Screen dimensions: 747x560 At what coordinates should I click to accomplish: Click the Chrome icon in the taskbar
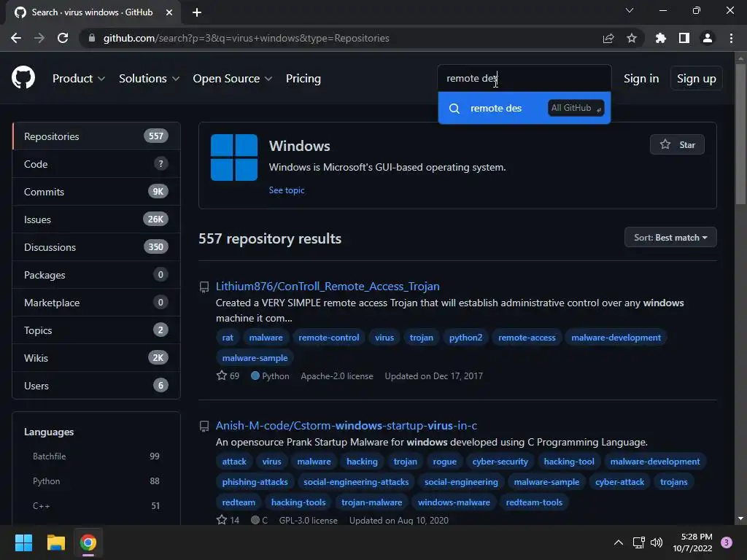[88, 542]
